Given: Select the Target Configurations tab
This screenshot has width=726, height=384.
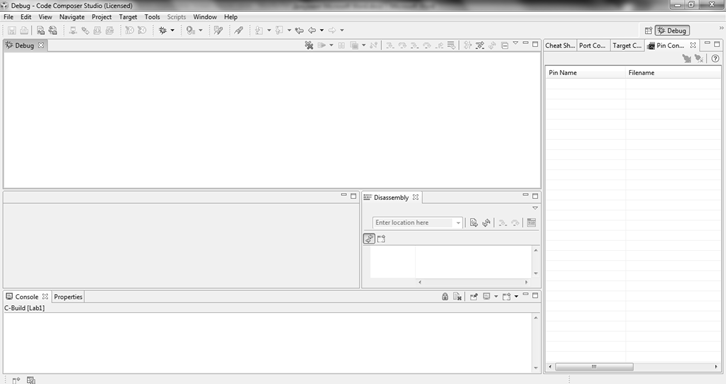Looking at the screenshot, I should (627, 45).
